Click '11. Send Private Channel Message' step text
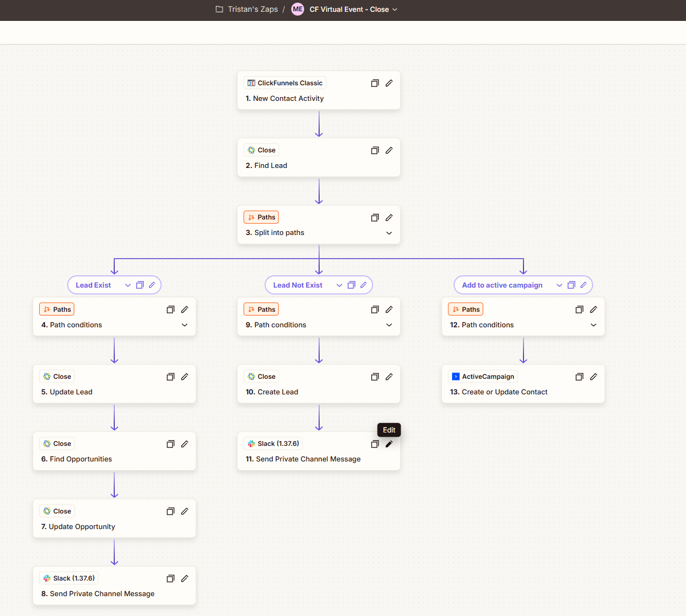 pyautogui.click(x=303, y=459)
